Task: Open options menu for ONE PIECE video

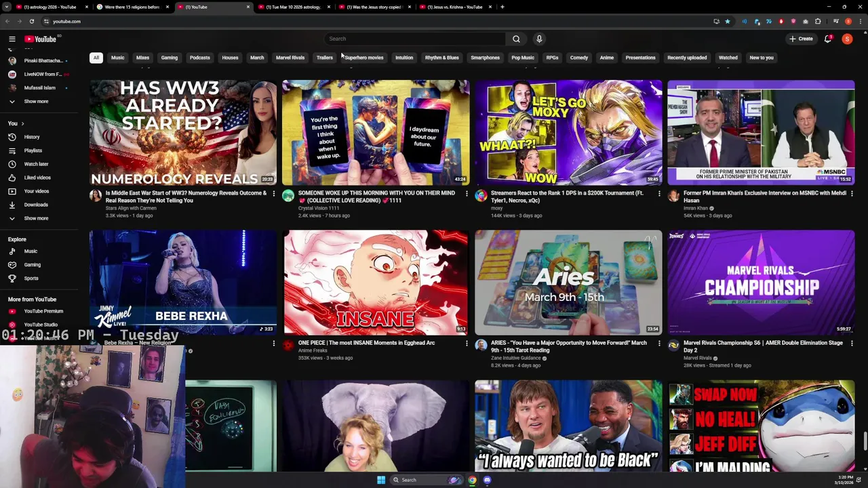Action: 467,344
